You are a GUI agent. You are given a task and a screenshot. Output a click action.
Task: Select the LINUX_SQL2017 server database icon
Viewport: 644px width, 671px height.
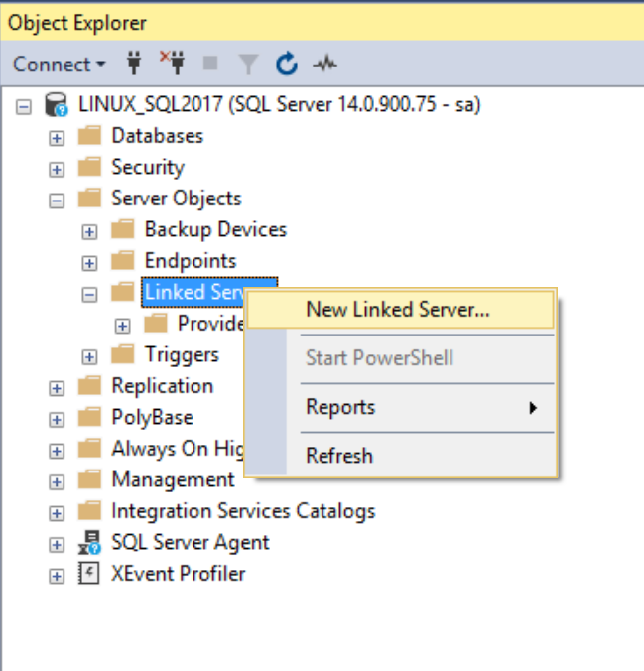pos(56,105)
